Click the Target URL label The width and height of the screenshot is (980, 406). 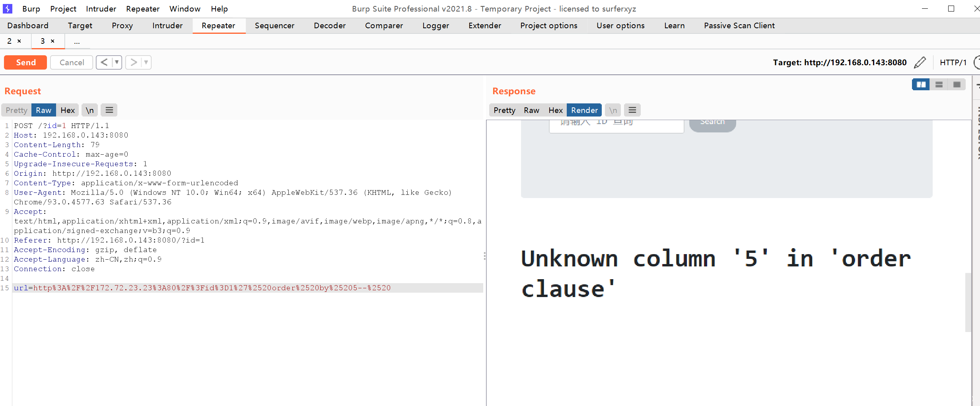tap(840, 62)
